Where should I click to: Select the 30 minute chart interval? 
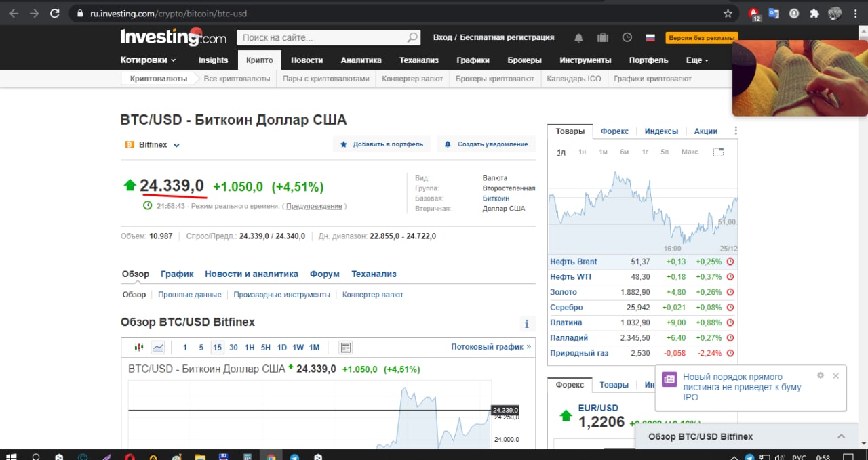click(x=233, y=348)
